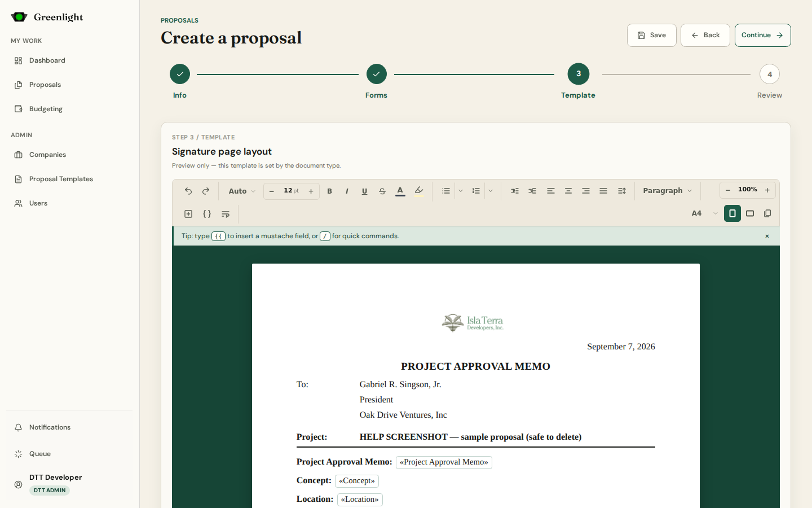This screenshot has height=508, width=812.
Task: Insert a bulleted list
Action: tap(446, 191)
